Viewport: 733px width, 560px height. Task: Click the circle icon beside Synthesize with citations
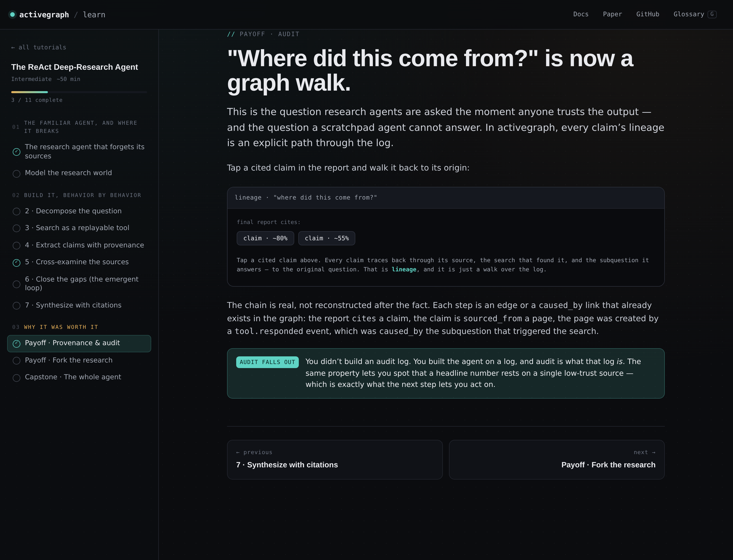tap(16, 306)
